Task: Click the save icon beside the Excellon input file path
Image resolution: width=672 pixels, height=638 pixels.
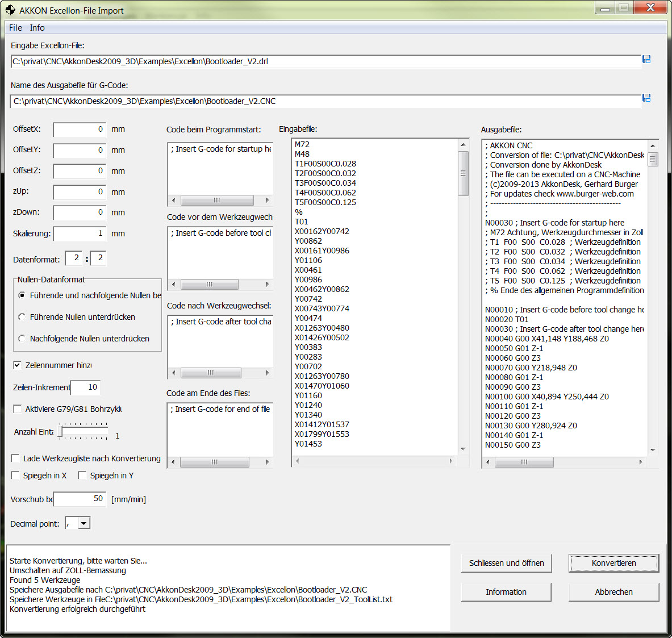Action: tap(646, 60)
